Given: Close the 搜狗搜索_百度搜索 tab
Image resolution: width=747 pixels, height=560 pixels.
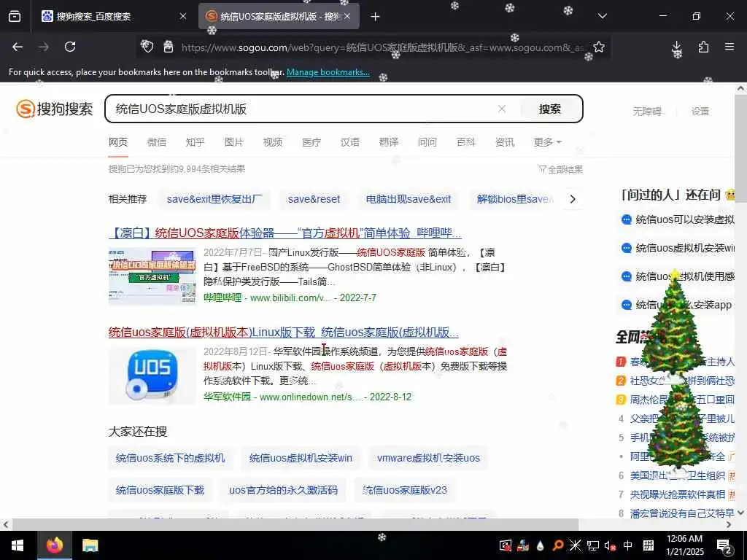Looking at the screenshot, I should [183, 17].
